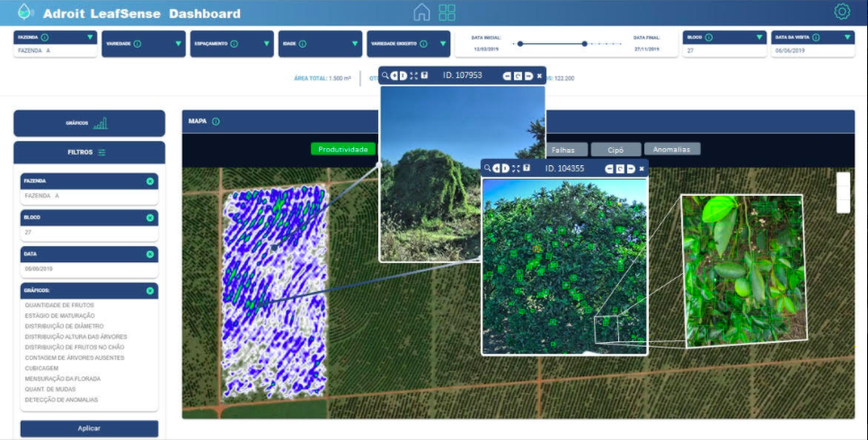Click the map zoom control on right edge
This screenshot has width=868, height=440.
coord(843,192)
